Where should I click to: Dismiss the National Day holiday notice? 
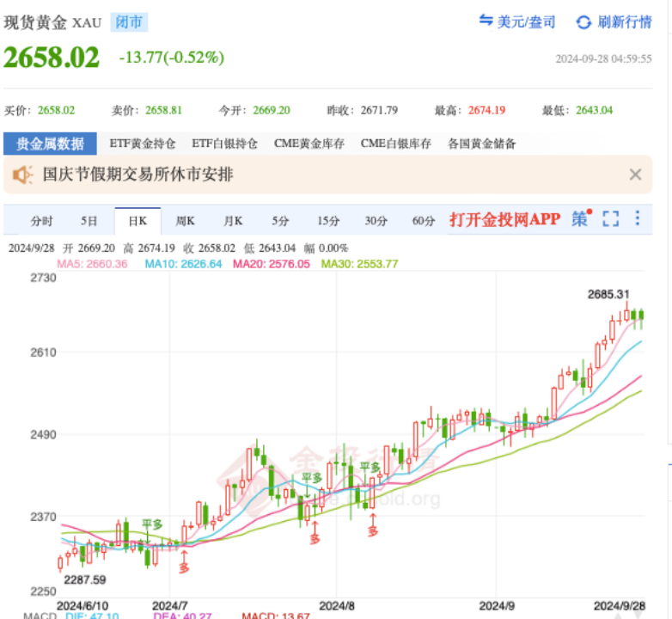point(635,175)
